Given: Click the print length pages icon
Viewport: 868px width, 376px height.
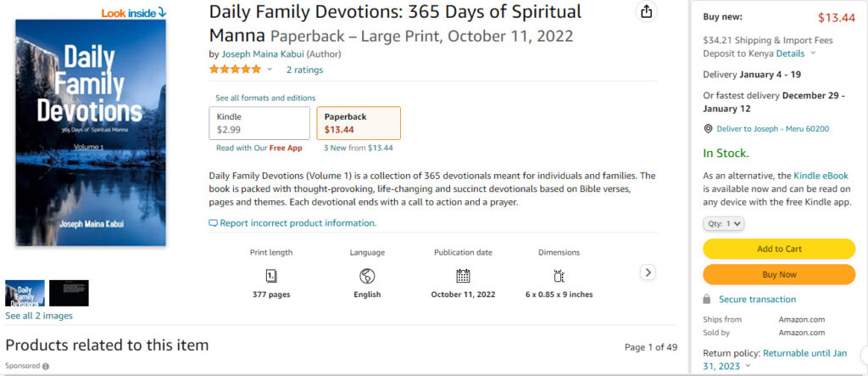Looking at the screenshot, I should point(271,275).
